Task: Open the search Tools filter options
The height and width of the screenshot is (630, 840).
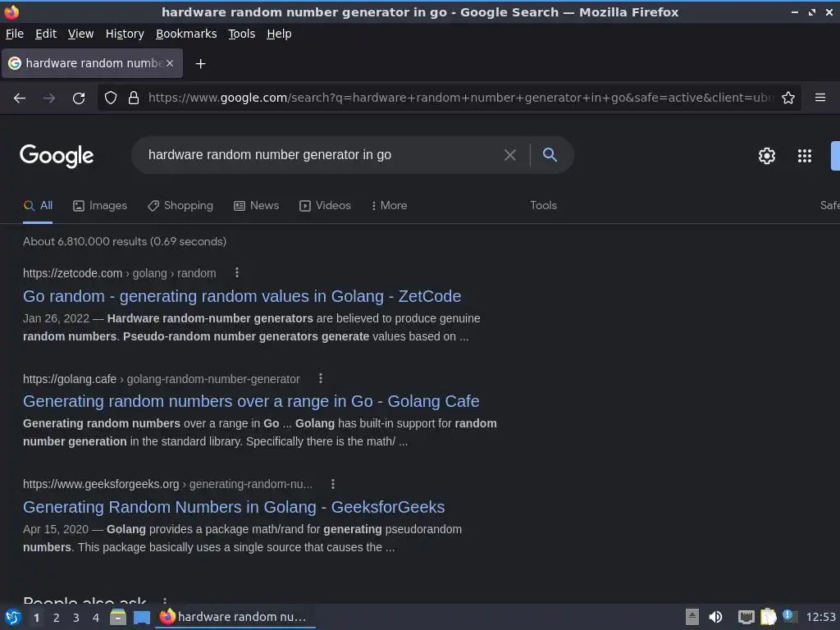Action: (x=543, y=206)
